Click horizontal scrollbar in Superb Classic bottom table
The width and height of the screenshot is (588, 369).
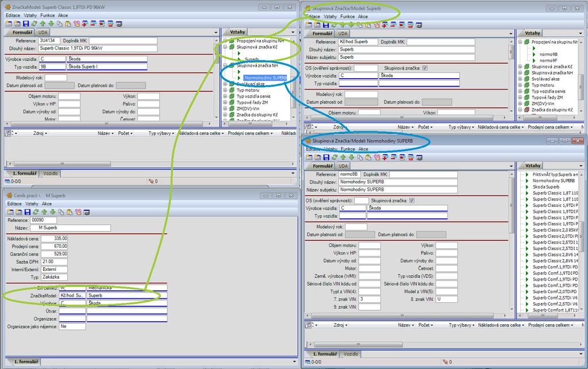62,164
